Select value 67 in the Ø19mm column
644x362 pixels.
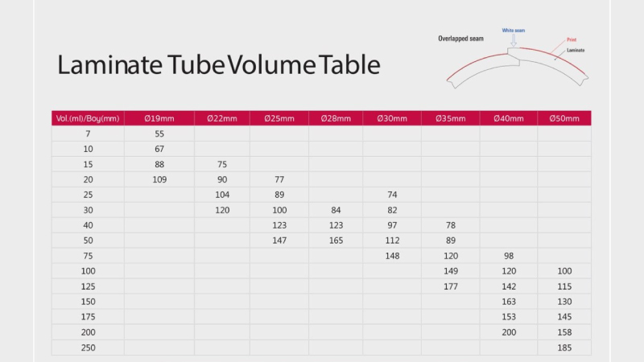click(159, 149)
